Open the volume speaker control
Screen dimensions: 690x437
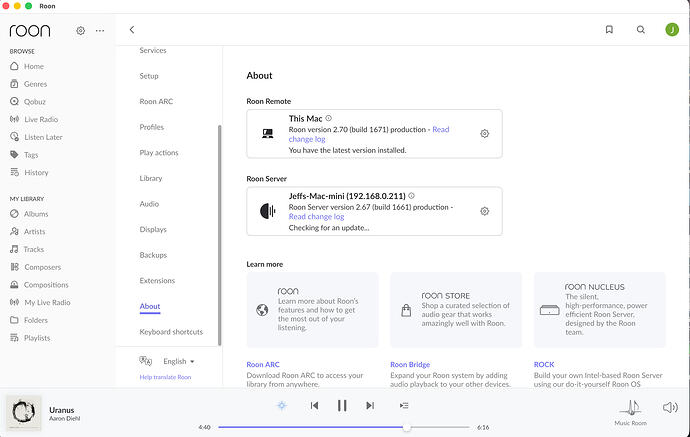click(x=670, y=408)
